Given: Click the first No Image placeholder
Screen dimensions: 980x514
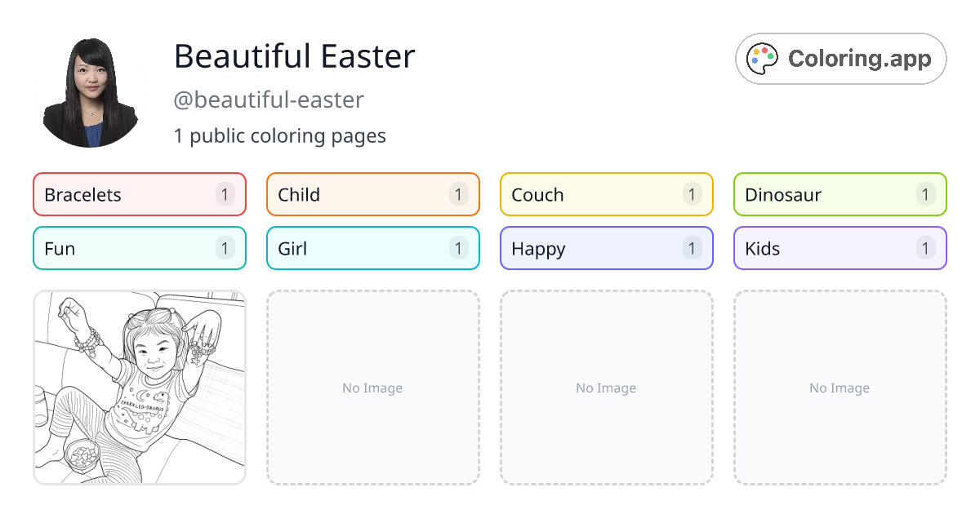Looking at the screenshot, I should [372, 388].
